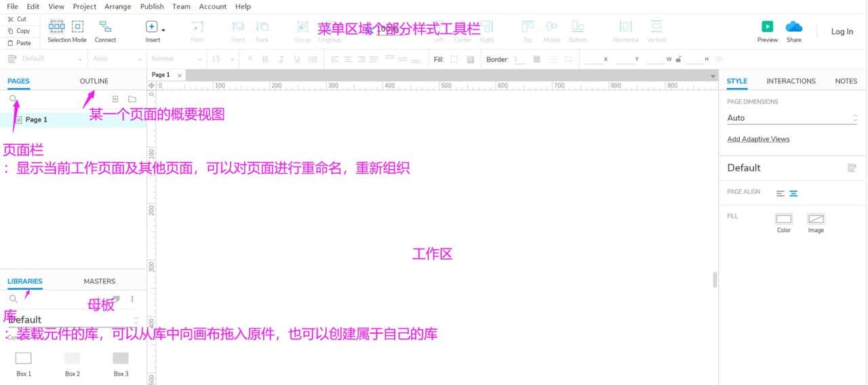Toggle bullet list formatting
The image size is (868, 385).
pos(314,60)
